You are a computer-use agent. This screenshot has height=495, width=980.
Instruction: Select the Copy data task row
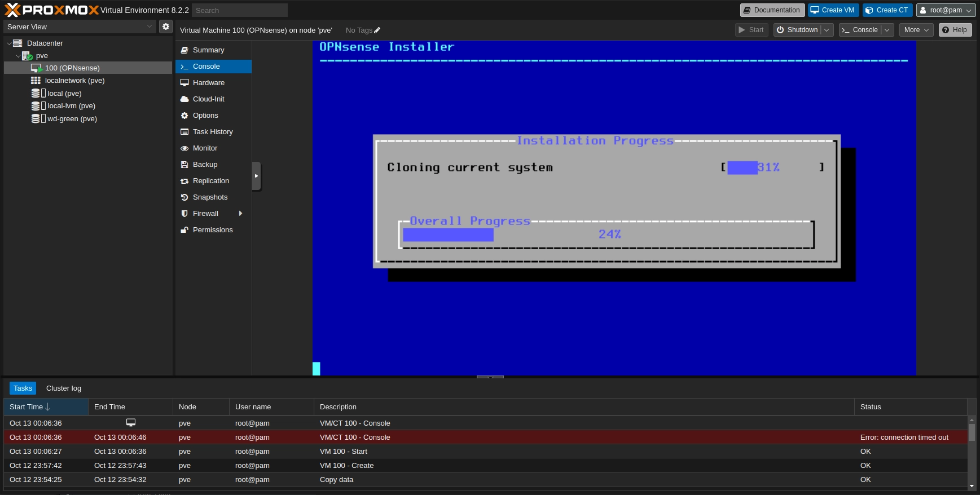tap(486, 480)
